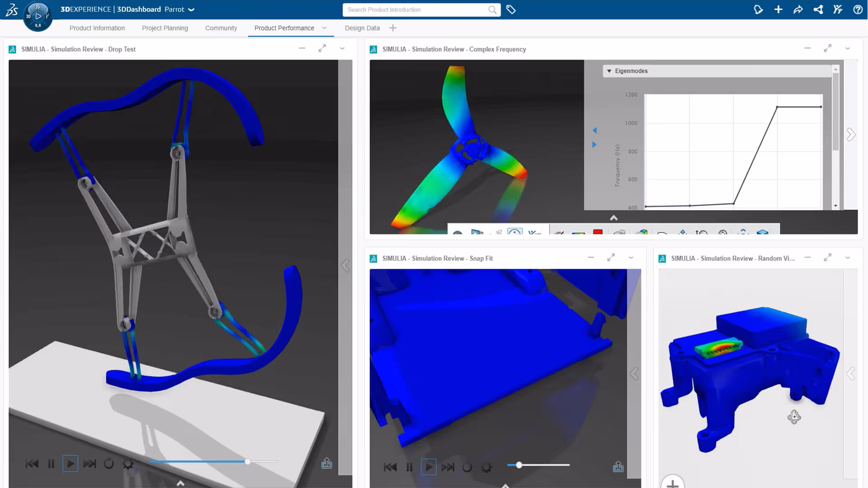868x488 pixels.
Task: Start the search with the magnifier icon
Action: (x=492, y=9)
